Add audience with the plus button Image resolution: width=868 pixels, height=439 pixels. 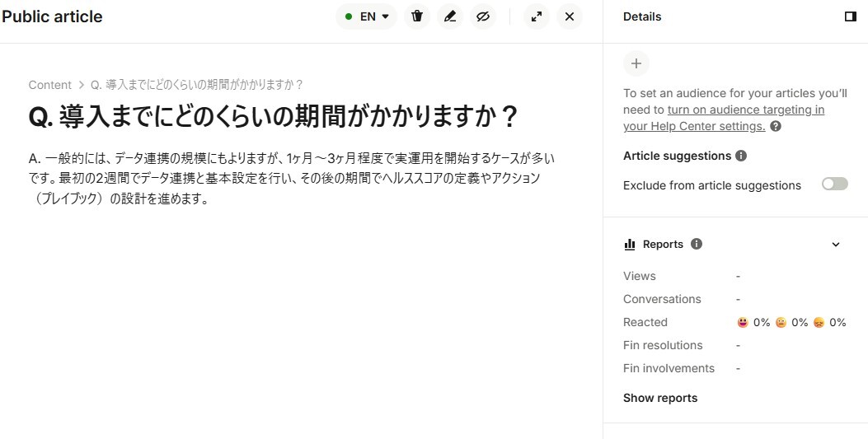pos(636,63)
